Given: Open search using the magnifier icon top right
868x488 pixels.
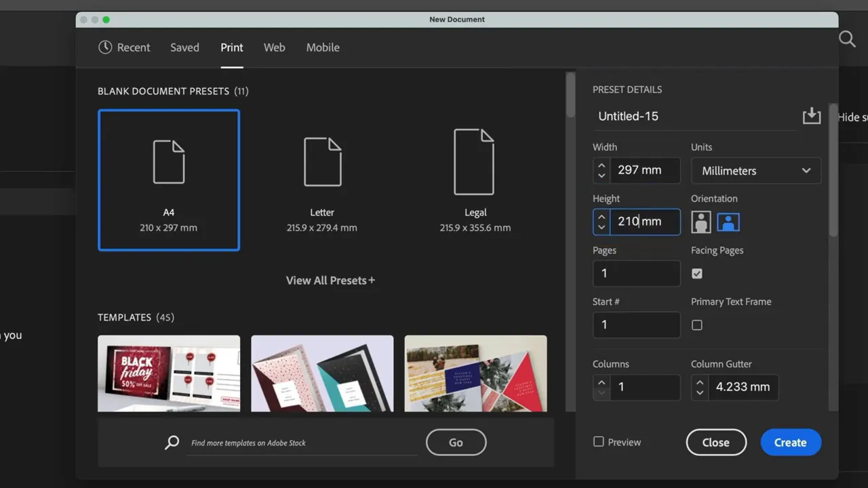Looking at the screenshot, I should point(847,39).
